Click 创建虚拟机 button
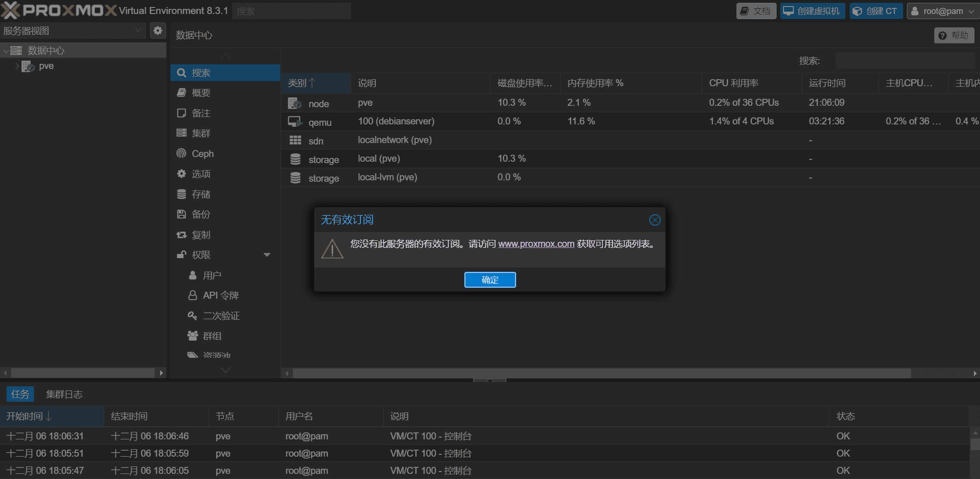This screenshot has height=479, width=980. click(813, 11)
